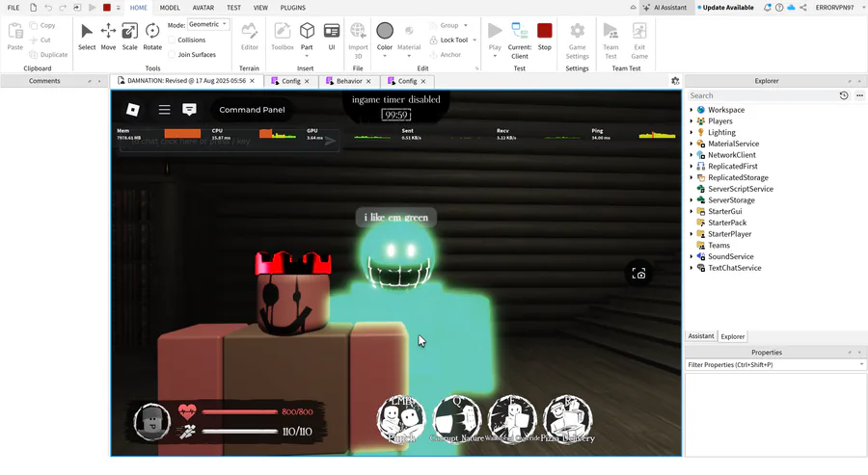
Task: Click the white stamina bar
Action: click(x=239, y=432)
